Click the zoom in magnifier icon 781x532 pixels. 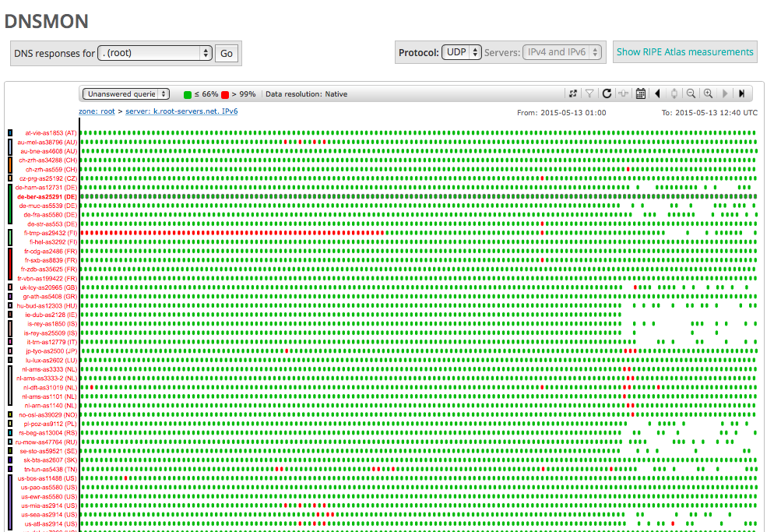pos(708,93)
